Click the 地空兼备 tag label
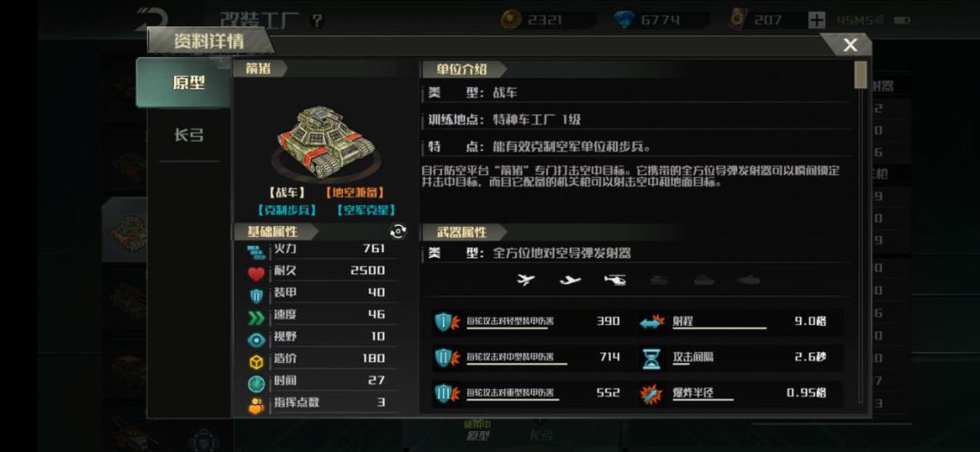This screenshot has width=980, height=452. pyautogui.click(x=355, y=193)
